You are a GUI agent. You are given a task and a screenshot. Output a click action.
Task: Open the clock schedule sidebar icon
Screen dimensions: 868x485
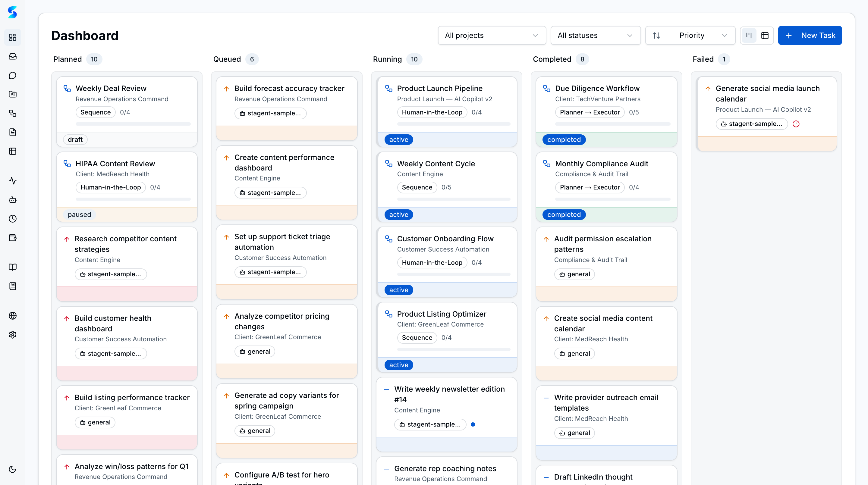pos(12,219)
